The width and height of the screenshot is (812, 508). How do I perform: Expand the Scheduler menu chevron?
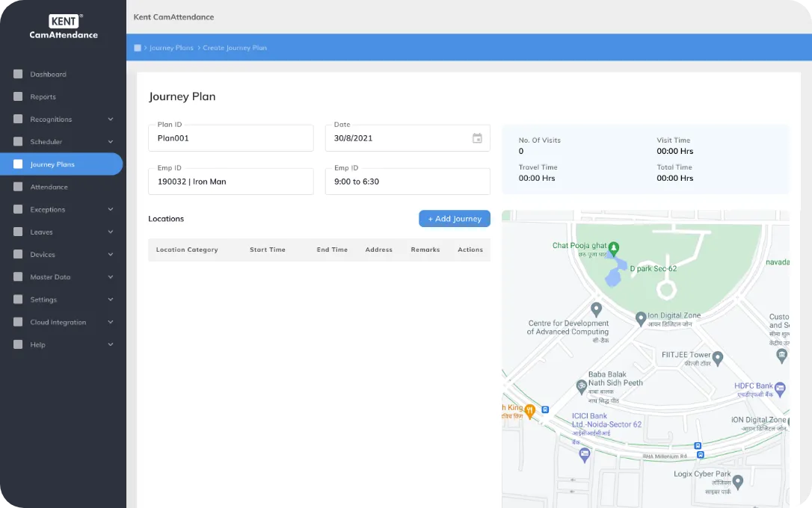(111, 142)
